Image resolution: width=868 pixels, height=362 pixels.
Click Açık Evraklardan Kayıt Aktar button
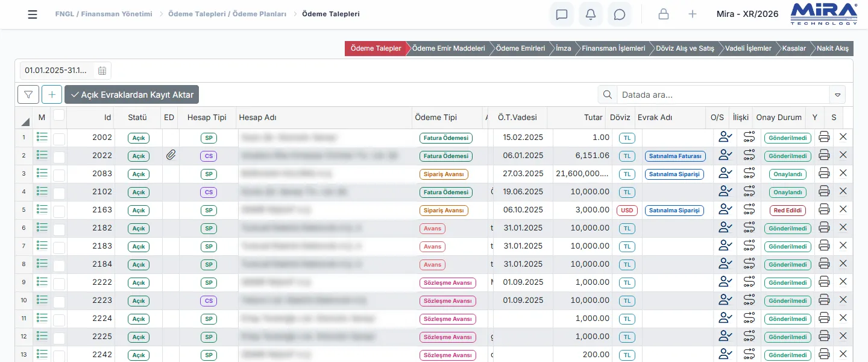[x=132, y=95]
